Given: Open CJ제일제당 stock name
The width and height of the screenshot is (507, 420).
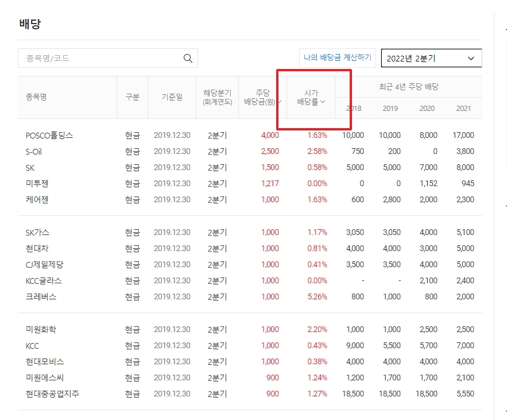Looking at the screenshot, I should pos(45,265).
